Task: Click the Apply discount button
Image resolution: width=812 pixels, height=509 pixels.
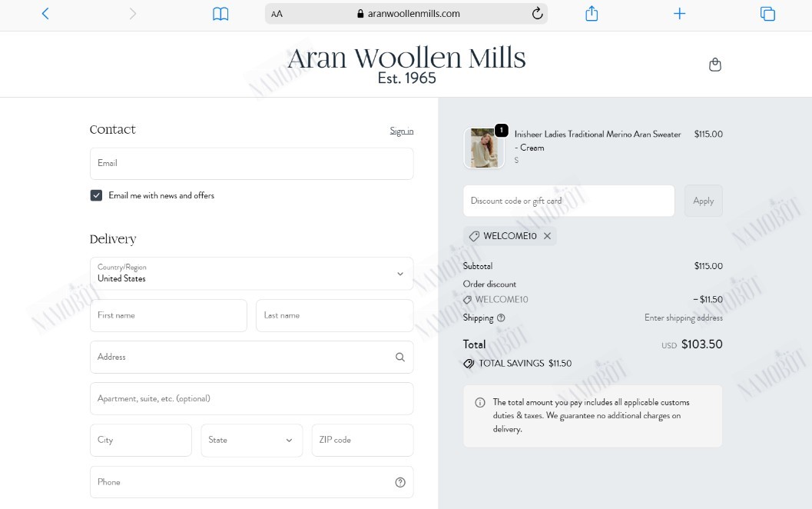Action: pyautogui.click(x=703, y=201)
